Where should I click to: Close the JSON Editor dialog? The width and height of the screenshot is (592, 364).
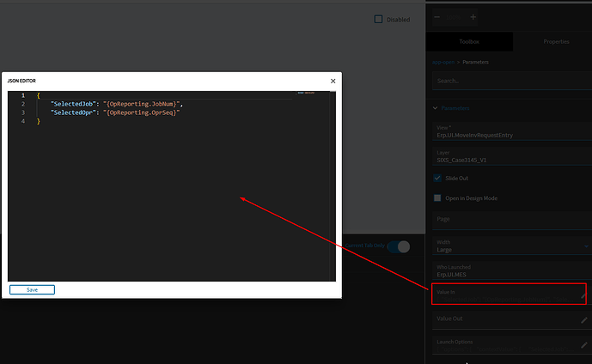pos(333,81)
